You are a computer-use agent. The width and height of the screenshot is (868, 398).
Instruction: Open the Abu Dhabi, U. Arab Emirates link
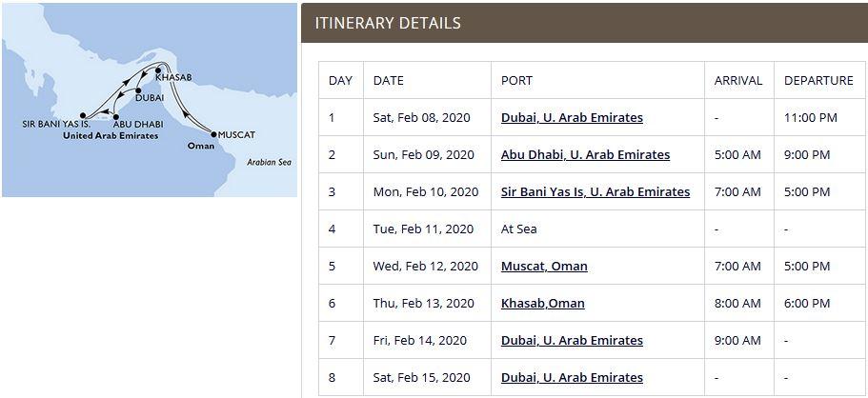[585, 154]
